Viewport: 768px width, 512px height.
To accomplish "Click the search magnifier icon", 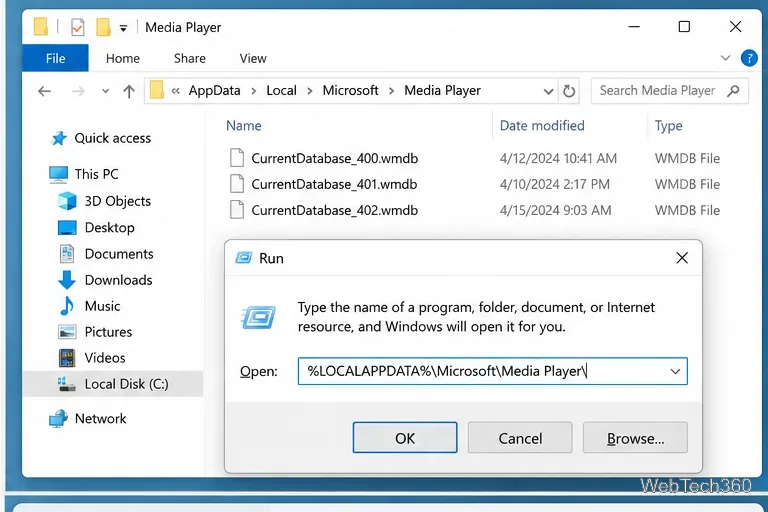I will pyautogui.click(x=733, y=91).
